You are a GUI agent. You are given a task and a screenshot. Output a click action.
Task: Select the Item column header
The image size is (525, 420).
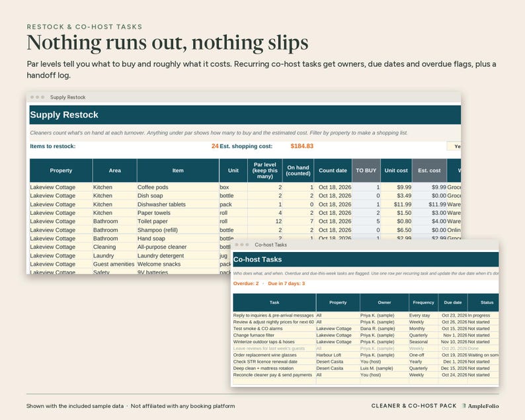click(178, 171)
